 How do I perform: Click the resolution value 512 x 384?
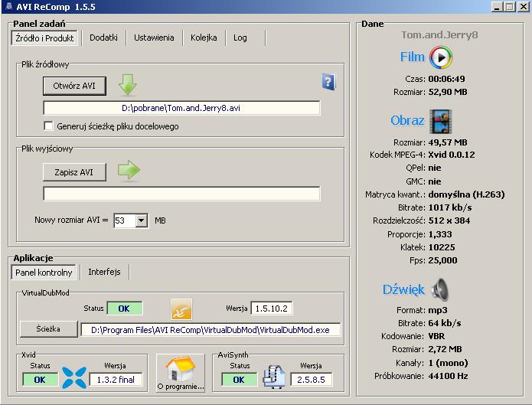(x=449, y=220)
